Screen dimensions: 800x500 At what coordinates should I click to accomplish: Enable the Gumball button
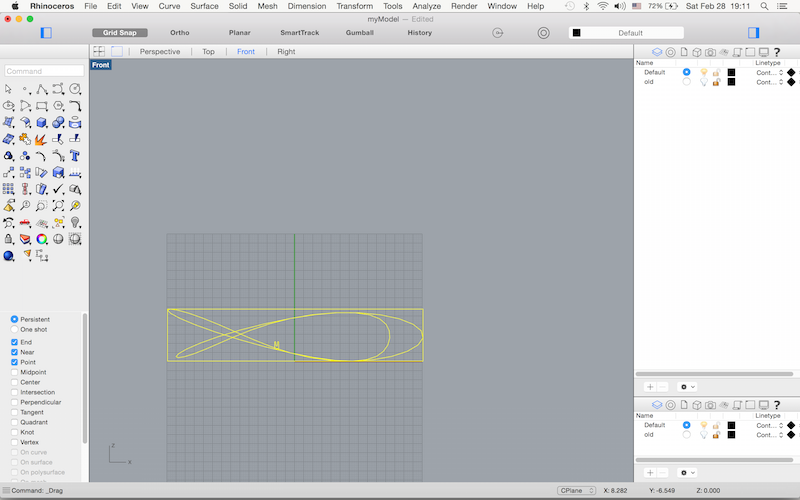[x=360, y=33]
